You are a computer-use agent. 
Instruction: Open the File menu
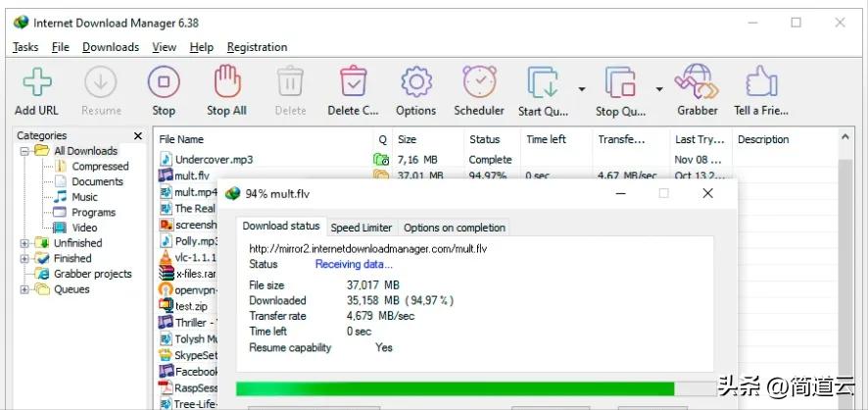click(x=61, y=47)
